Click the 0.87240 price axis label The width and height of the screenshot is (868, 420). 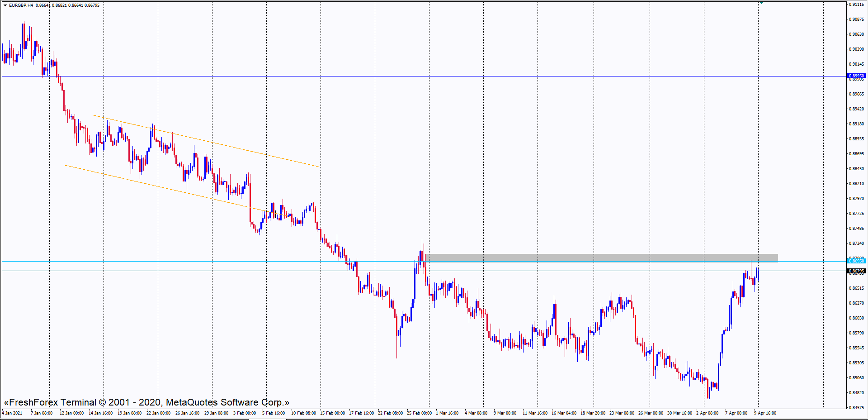click(x=856, y=243)
